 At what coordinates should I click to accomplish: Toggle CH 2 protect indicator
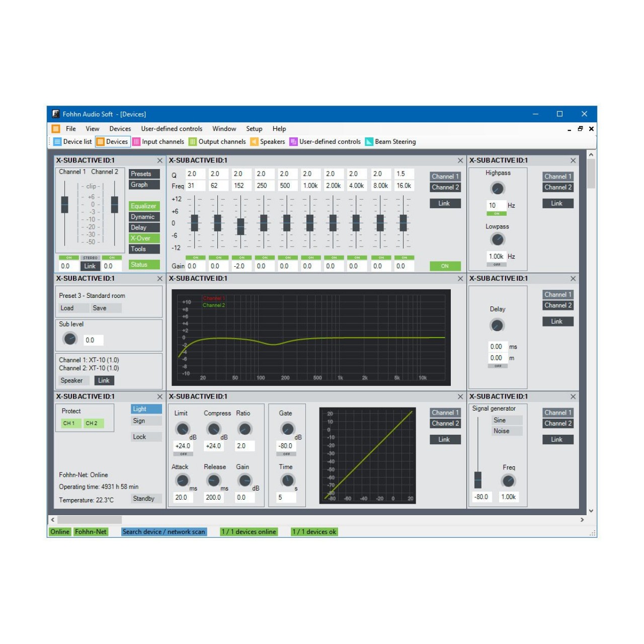(x=94, y=423)
